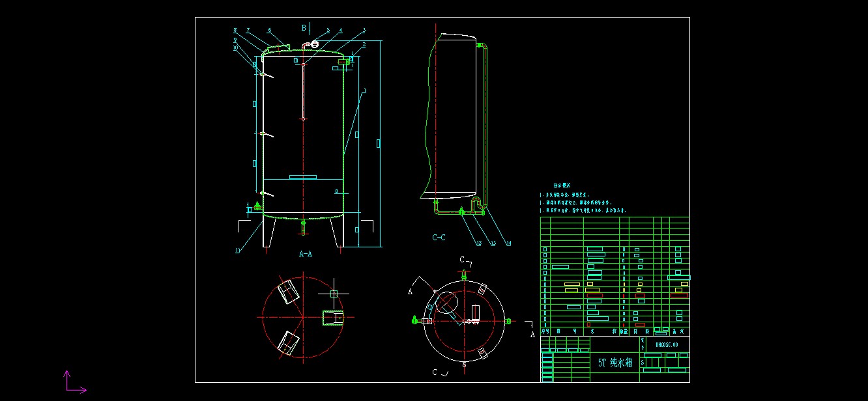Select the manhole circle in the top view
Image resolution: width=868 pixels, height=401 pixels.
pyautogui.click(x=446, y=303)
